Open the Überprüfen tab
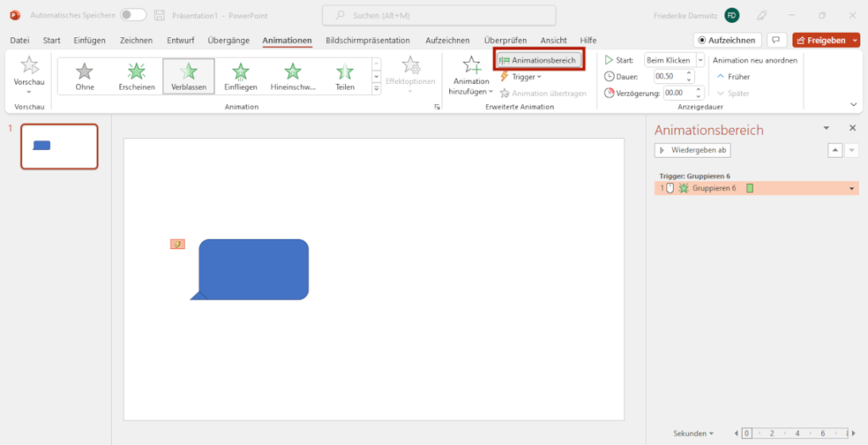The height and width of the screenshot is (445, 868). point(505,41)
